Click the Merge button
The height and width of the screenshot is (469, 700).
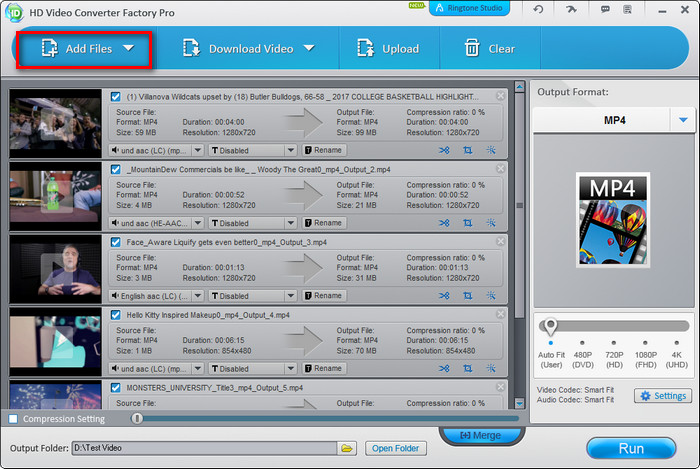coord(481,435)
